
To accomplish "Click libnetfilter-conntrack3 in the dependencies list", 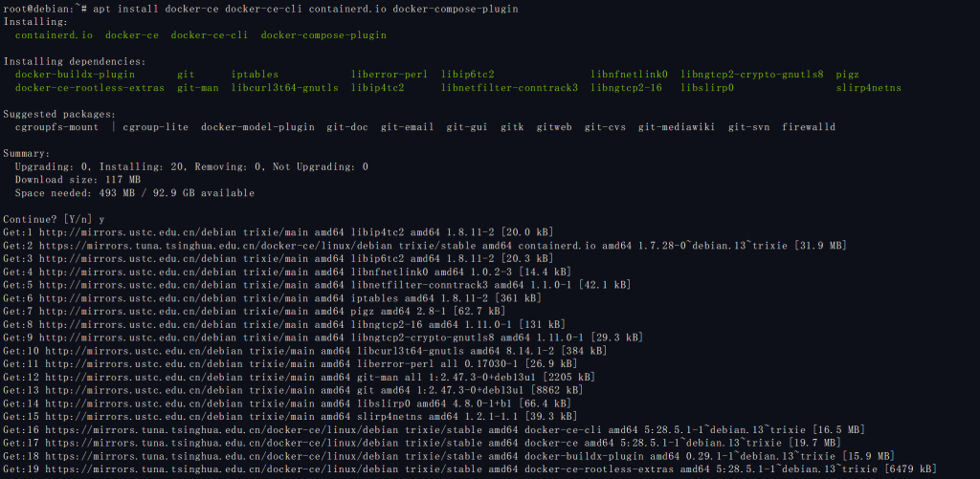I will click(509, 88).
